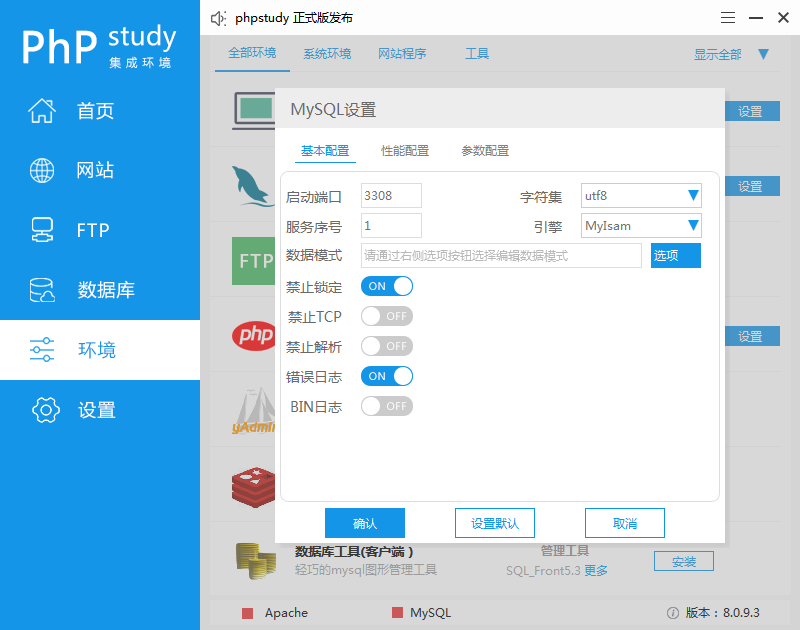The height and width of the screenshot is (630, 800).
Task: Click the red php logo icon
Action: tap(254, 335)
